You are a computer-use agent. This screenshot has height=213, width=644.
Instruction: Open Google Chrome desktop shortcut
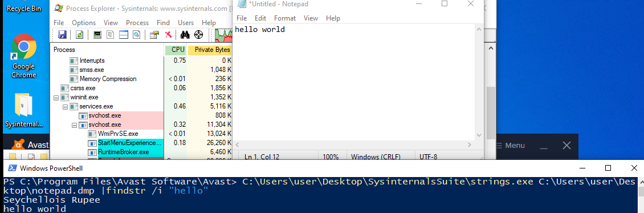(24, 56)
